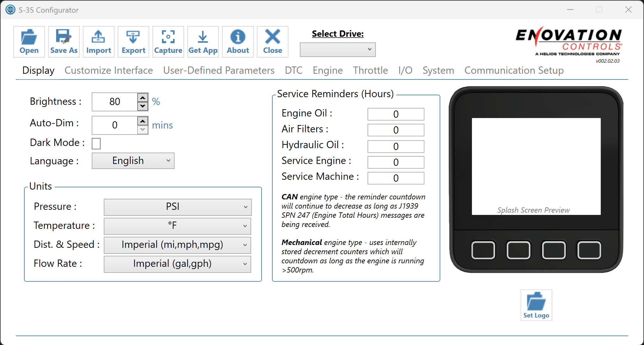Image resolution: width=644 pixels, height=345 pixels.
Task: Toggle the Dark Mode checkbox
Action: [96, 143]
